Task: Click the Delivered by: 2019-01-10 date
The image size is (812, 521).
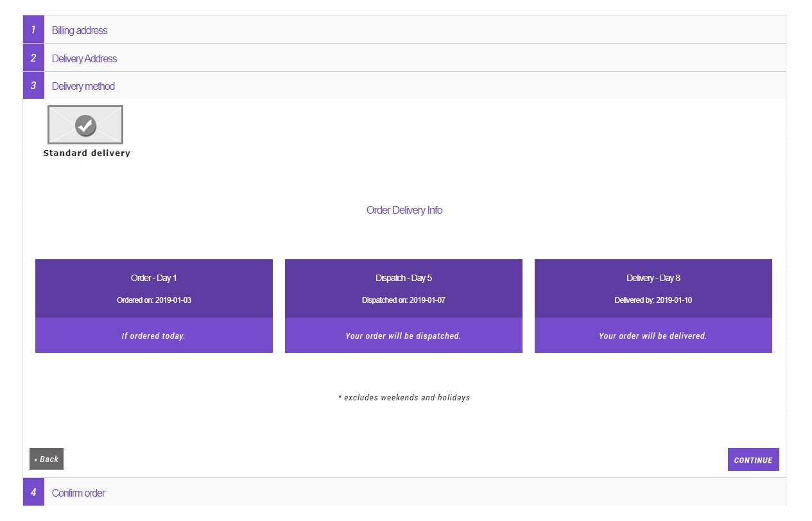Action: point(653,300)
